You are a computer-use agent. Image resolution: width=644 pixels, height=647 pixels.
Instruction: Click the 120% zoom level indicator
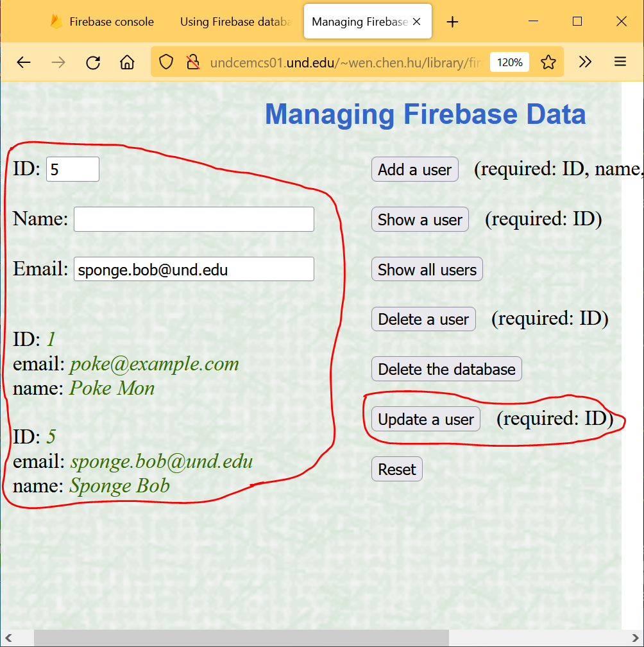(x=509, y=62)
